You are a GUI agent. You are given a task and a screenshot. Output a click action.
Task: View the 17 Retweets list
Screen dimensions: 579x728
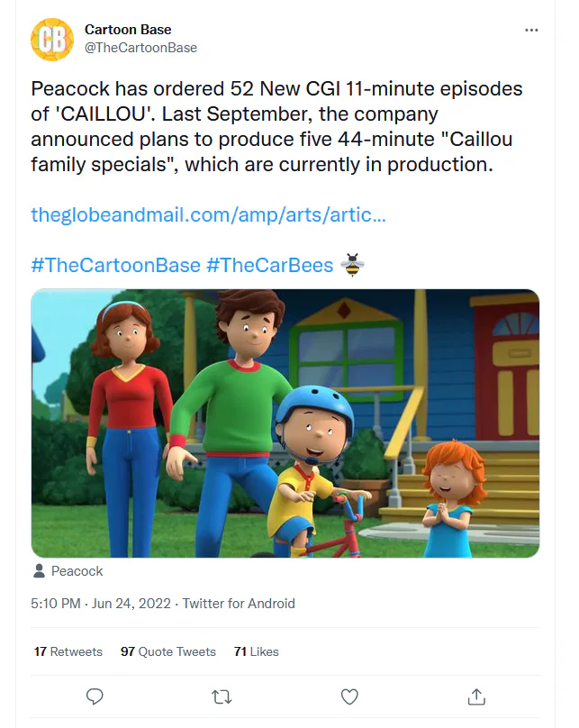pos(68,651)
